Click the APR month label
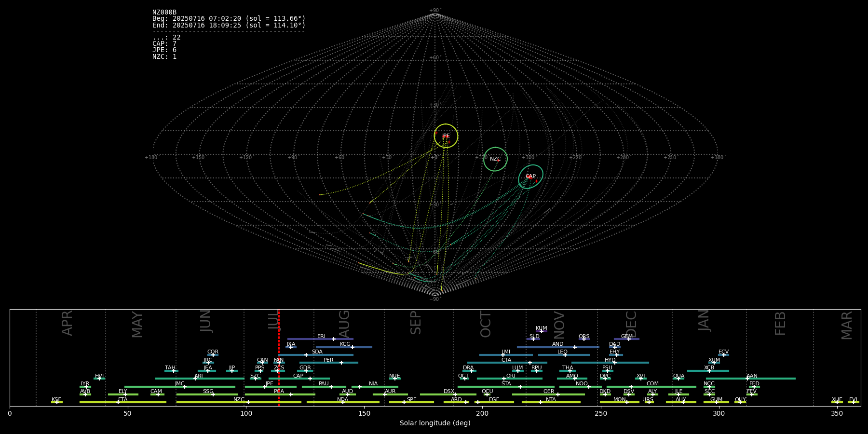Viewport: 868px width, 434px height. click(x=67, y=323)
